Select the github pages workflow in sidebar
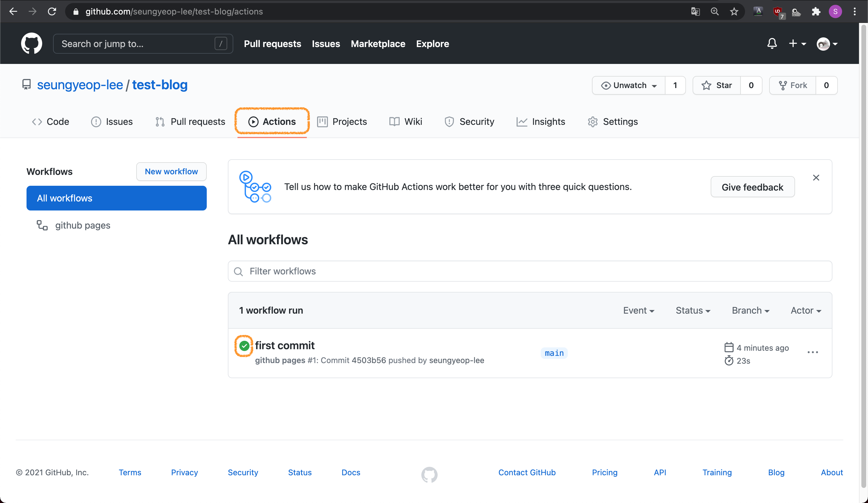 (x=82, y=225)
